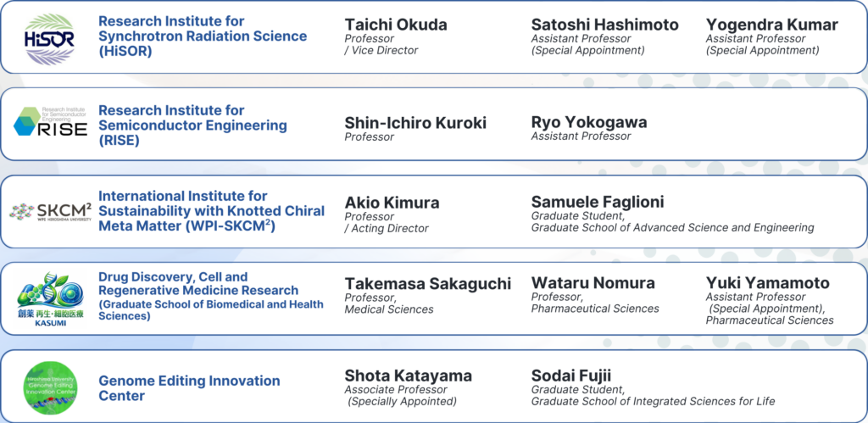Click the KASUMI drug discovery logo

coord(49,295)
